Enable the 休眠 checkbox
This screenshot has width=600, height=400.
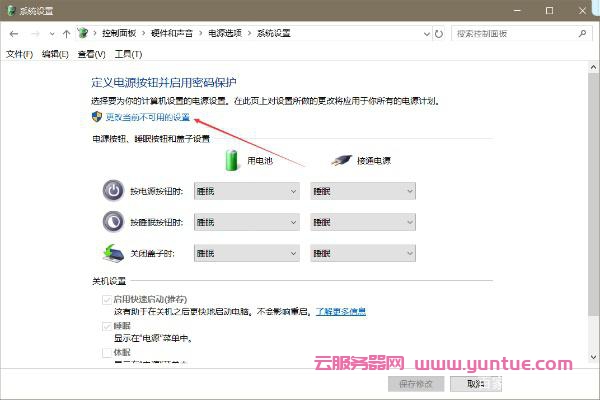(x=107, y=352)
